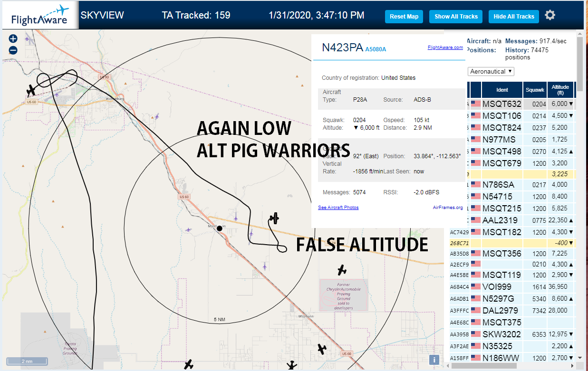Click the US flag in A2ECF9 row
The width and height of the screenshot is (588, 371).
click(x=476, y=264)
